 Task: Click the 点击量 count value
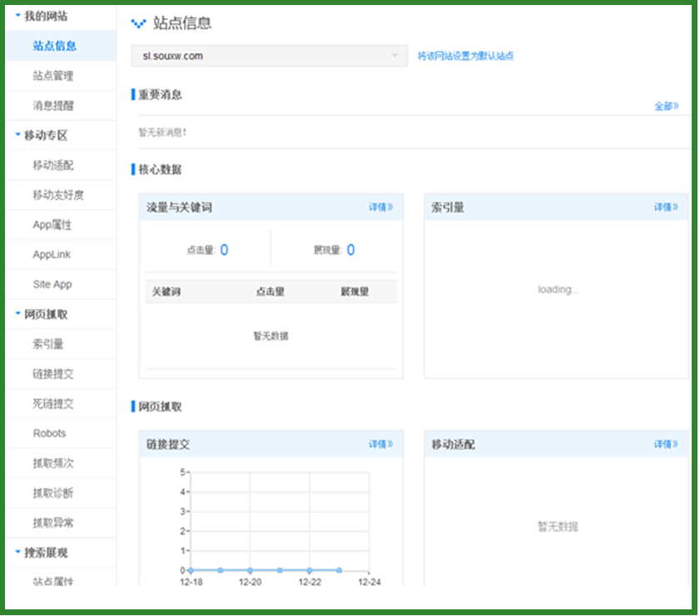[224, 250]
